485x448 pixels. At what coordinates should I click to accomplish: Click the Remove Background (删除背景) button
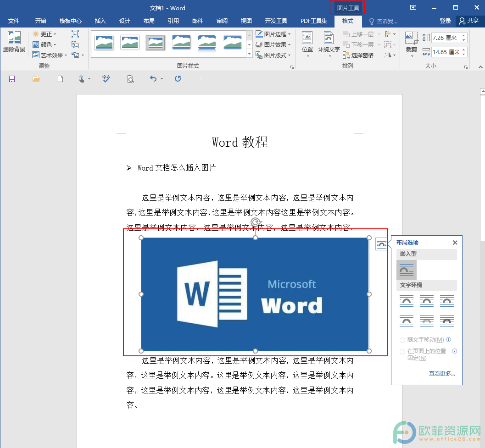(x=14, y=42)
